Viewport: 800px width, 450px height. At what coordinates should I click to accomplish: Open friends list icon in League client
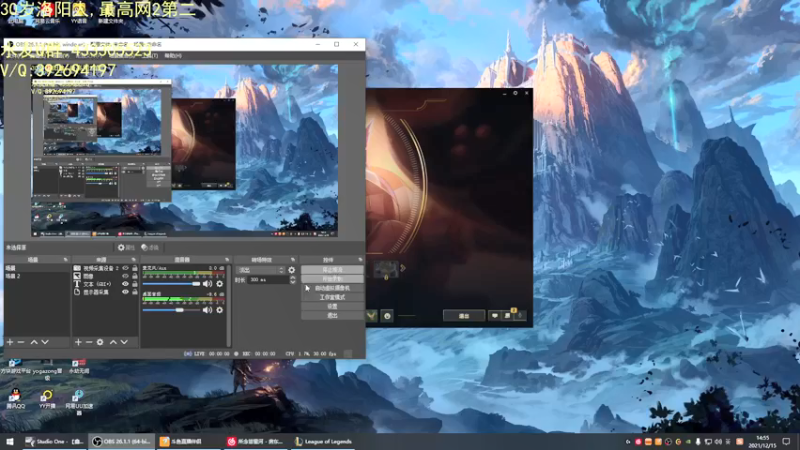point(507,316)
